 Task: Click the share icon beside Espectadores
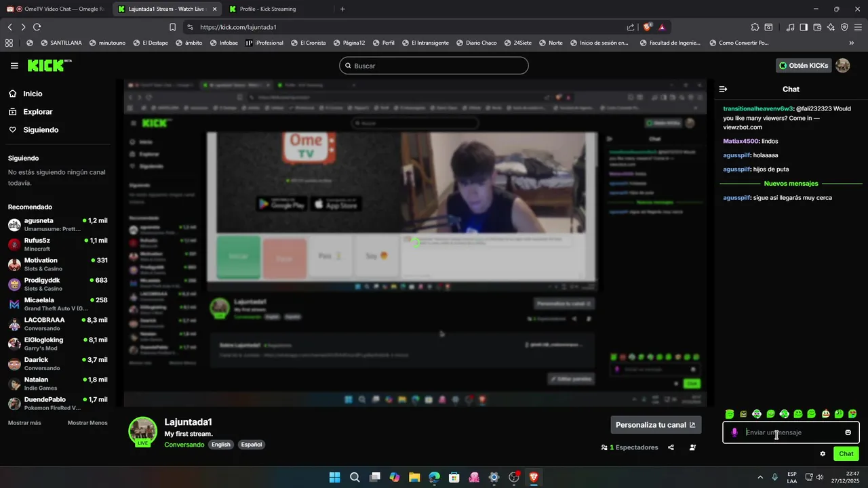[671, 447]
